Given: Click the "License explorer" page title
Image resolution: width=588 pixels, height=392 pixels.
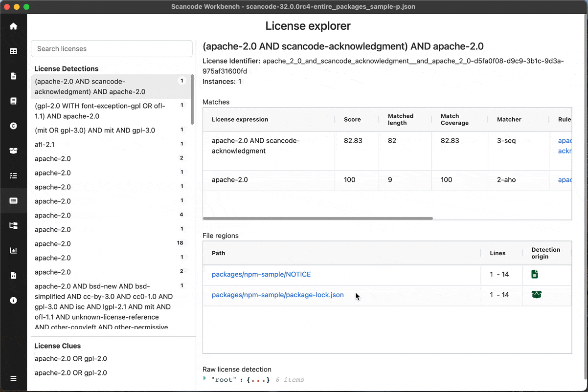Looking at the screenshot, I should (308, 26).
